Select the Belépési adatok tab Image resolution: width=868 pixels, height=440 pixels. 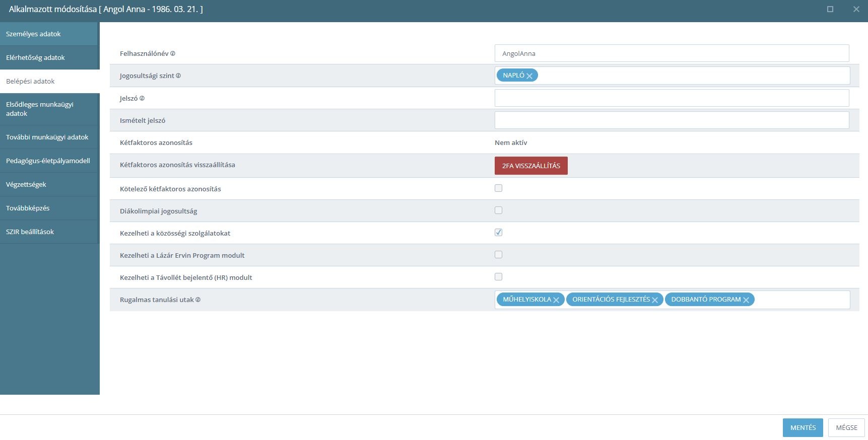(x=49, y=81)
